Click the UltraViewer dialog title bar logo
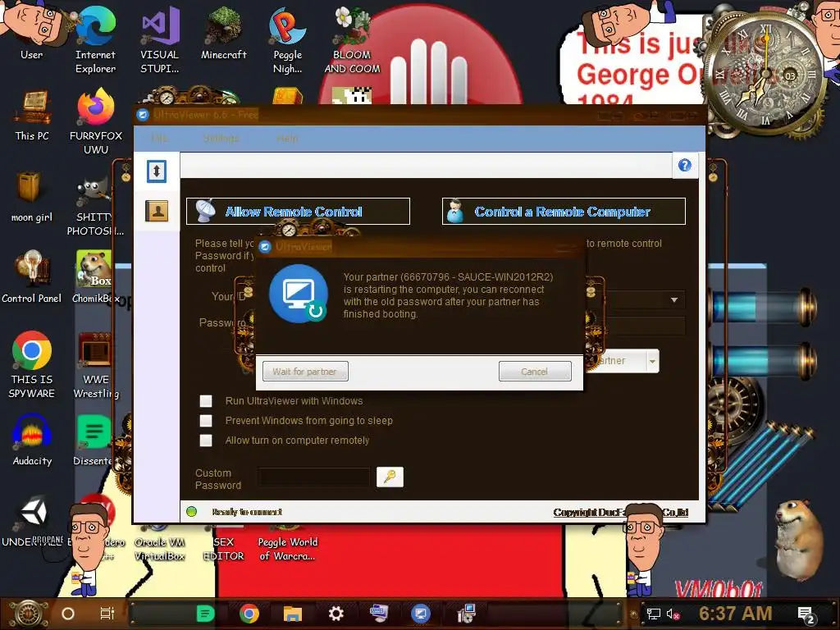The width and height of the screenshot is (840, 630). 265,246
